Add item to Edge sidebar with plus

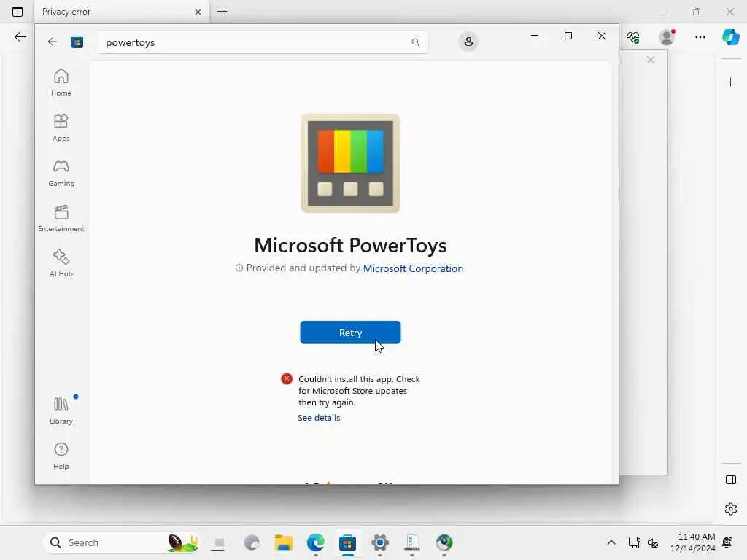pos(730,82)
